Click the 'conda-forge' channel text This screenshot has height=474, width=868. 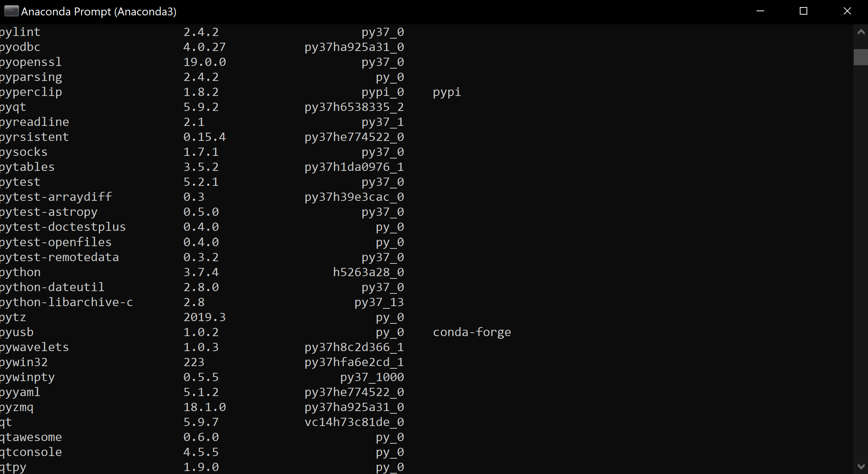click(x=472, y=332)
